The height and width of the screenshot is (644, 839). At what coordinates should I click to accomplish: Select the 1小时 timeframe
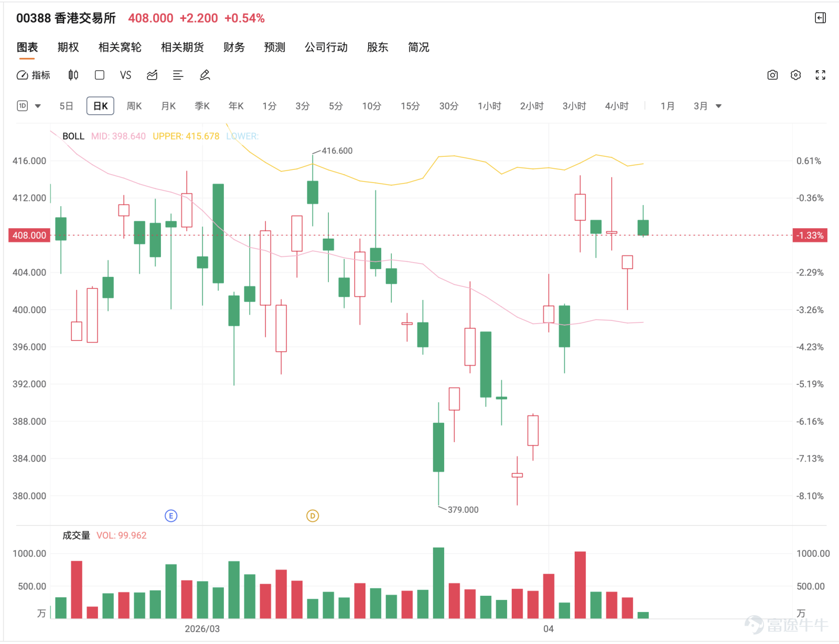click(x=490, y=106)
